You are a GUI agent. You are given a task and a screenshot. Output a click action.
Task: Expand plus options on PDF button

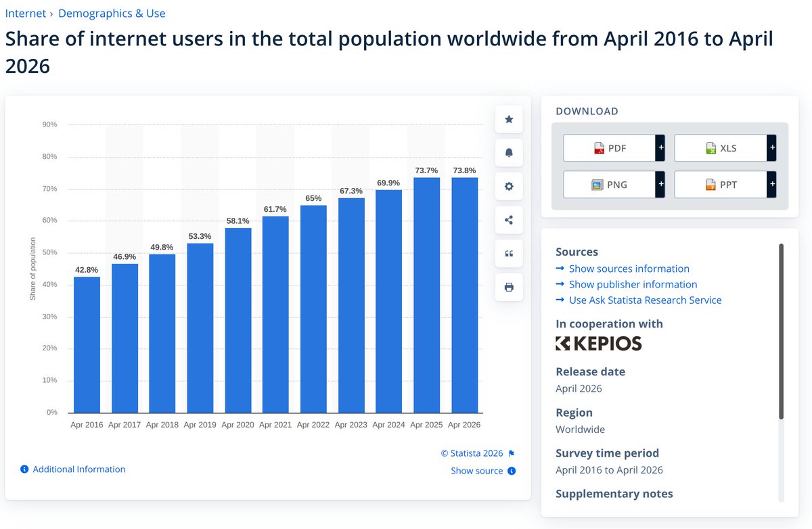660,147
